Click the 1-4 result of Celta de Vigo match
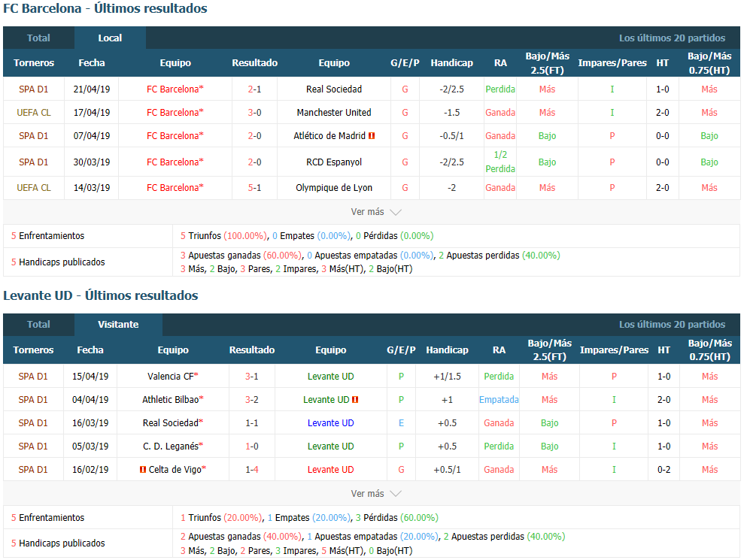 251,470
